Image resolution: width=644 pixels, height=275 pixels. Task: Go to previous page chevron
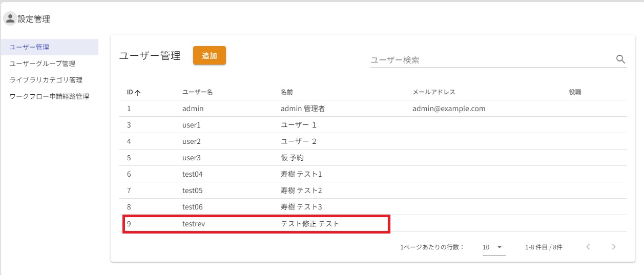(x=588, y=247)
